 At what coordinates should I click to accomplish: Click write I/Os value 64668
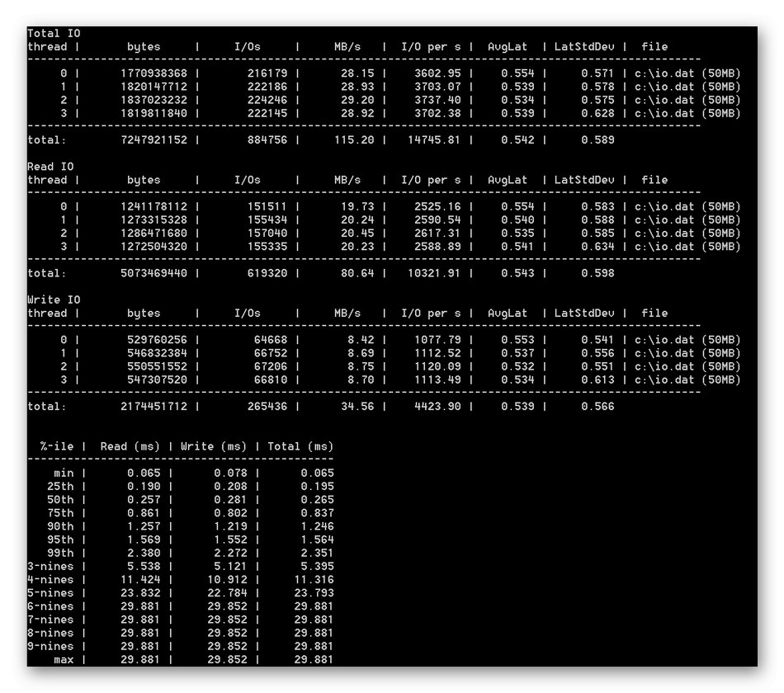tap(271, 340)
